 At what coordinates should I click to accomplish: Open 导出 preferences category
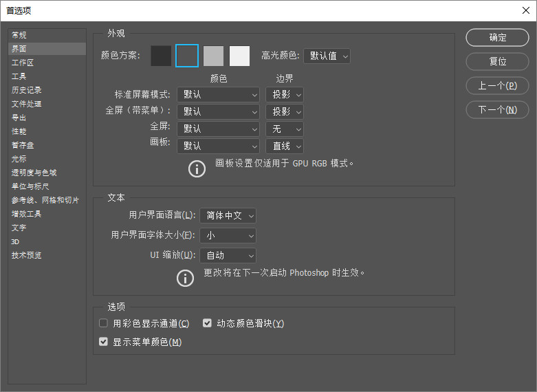point(47,118)
